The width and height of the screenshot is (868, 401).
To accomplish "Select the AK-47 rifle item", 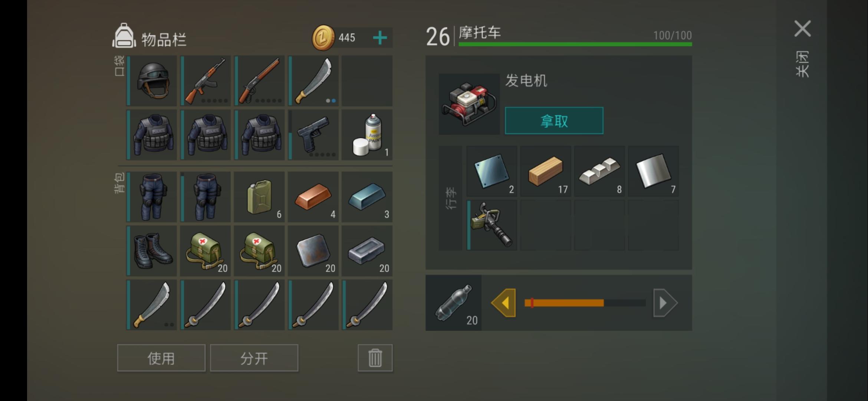I will (x=206, y=81).
